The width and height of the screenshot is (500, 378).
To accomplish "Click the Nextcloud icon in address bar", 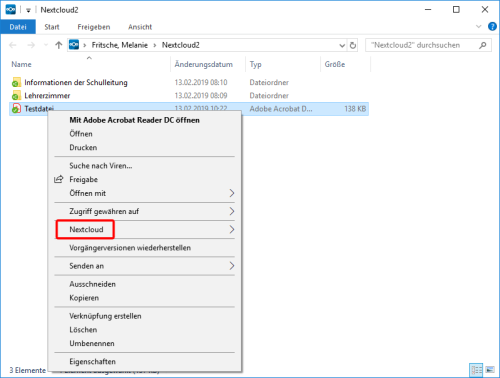I will click(x=74, y=45).
